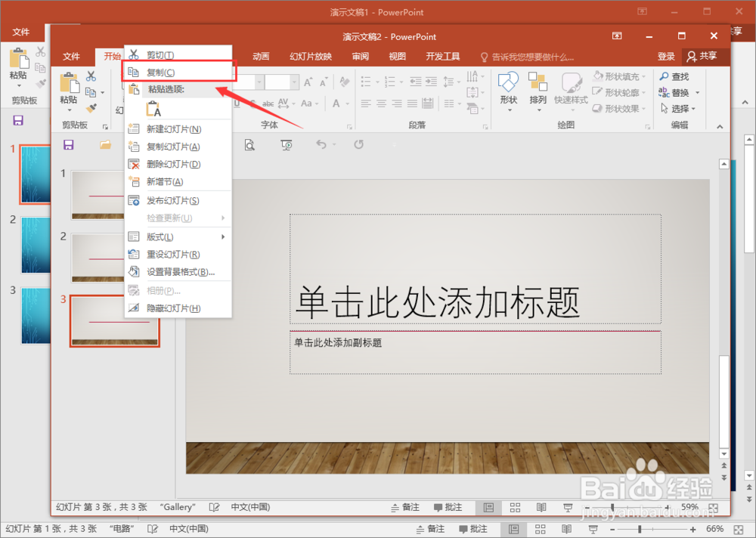Click the 登录 sign-in link
756x538 pixels.
coord(666,57)
